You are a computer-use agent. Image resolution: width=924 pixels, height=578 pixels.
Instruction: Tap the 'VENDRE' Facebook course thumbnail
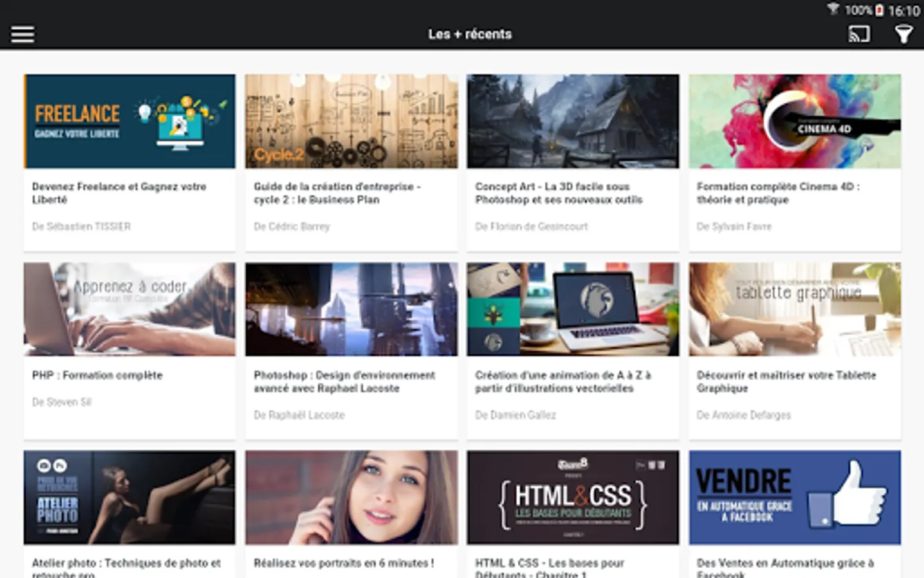pos(794,498)
